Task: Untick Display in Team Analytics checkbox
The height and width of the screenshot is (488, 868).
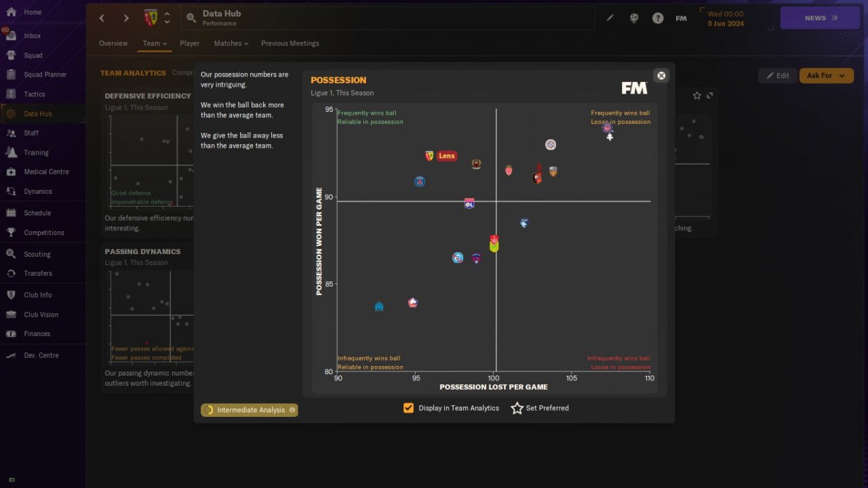Action: [408, 408]
